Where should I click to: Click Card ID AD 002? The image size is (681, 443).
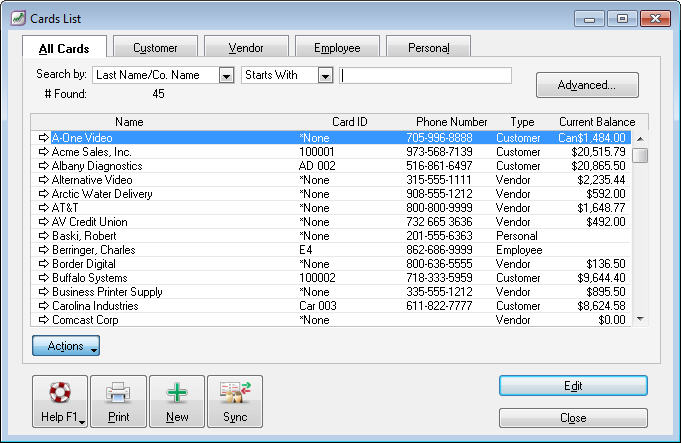coord(317,165)
